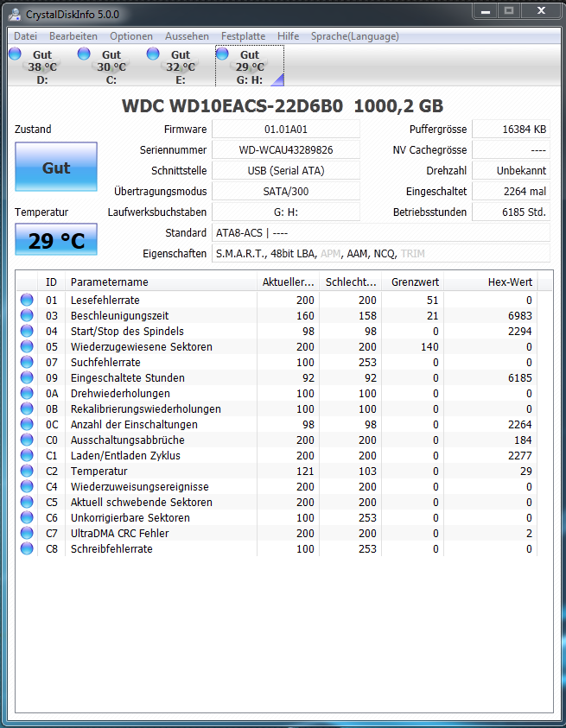The height and width of the screenshot is (728, 566).
Task: Open the Festplatte menu
Action: (x=243, y=36)
